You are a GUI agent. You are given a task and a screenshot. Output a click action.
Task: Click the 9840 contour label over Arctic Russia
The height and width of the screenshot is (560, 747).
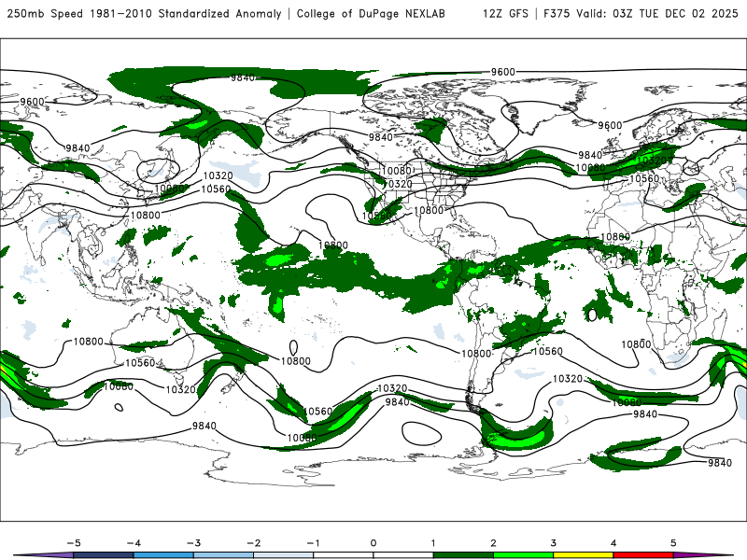(243, 77)
